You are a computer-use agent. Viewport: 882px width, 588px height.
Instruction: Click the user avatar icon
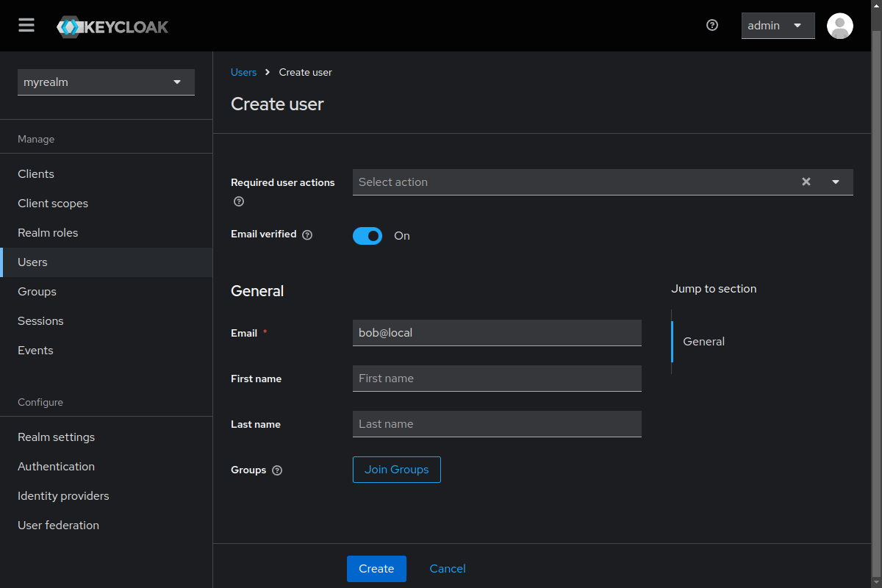(x=839, y=26)
